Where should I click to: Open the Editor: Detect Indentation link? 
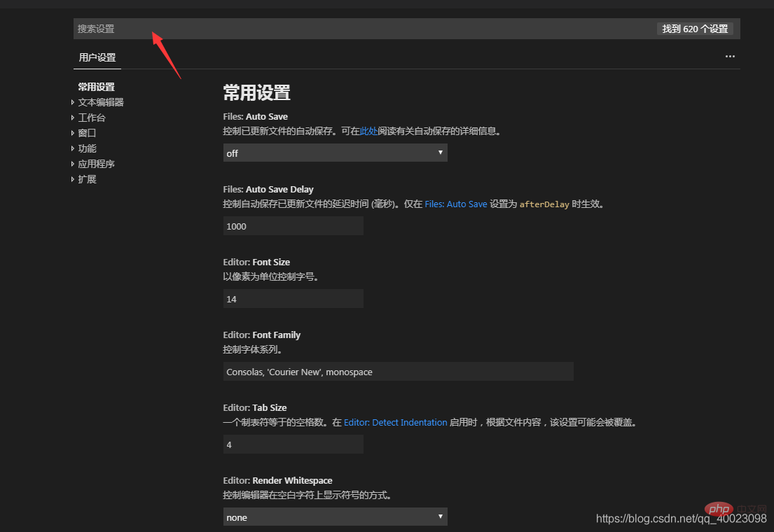395,422
